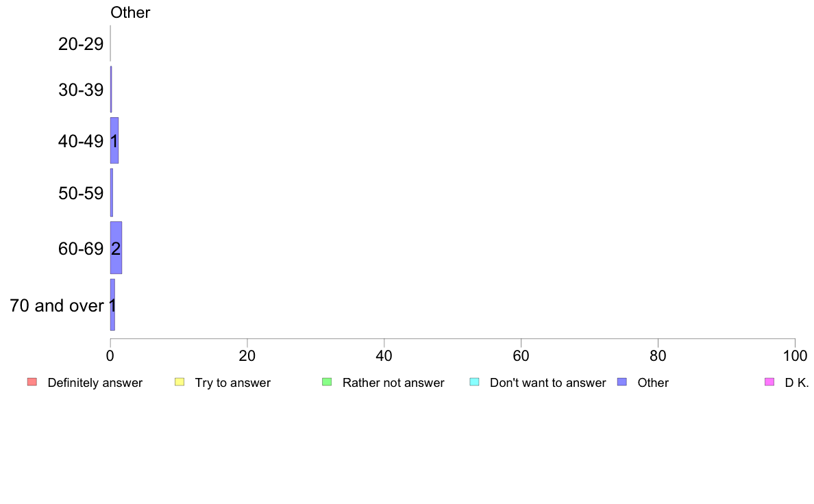
Task: Select the green Rather not answer swatch
Action: [327, 381]
